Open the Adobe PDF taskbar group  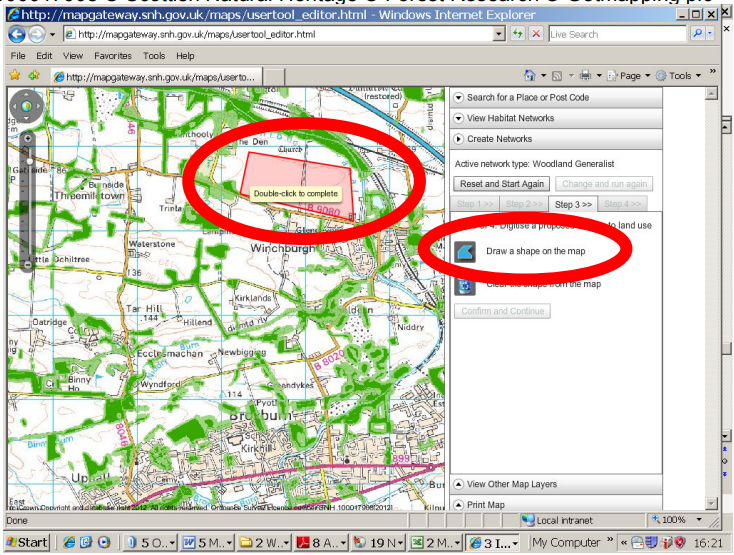click(321, 543)
